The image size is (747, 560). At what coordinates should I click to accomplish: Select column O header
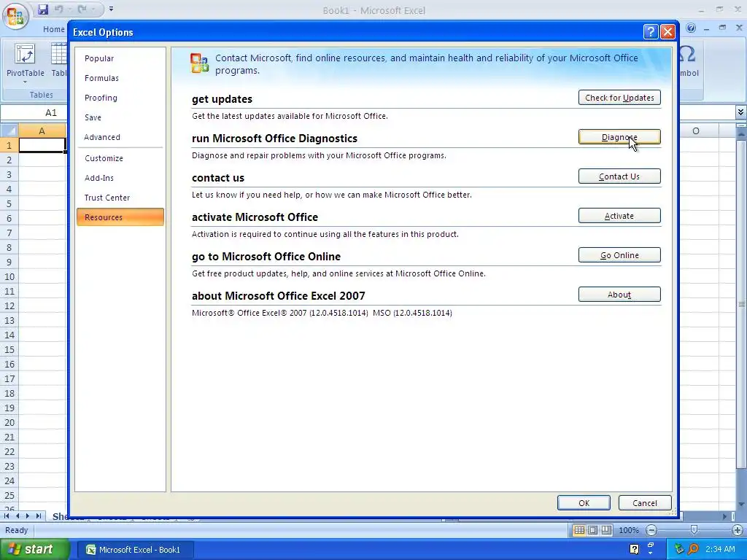(x=696, y=131)
